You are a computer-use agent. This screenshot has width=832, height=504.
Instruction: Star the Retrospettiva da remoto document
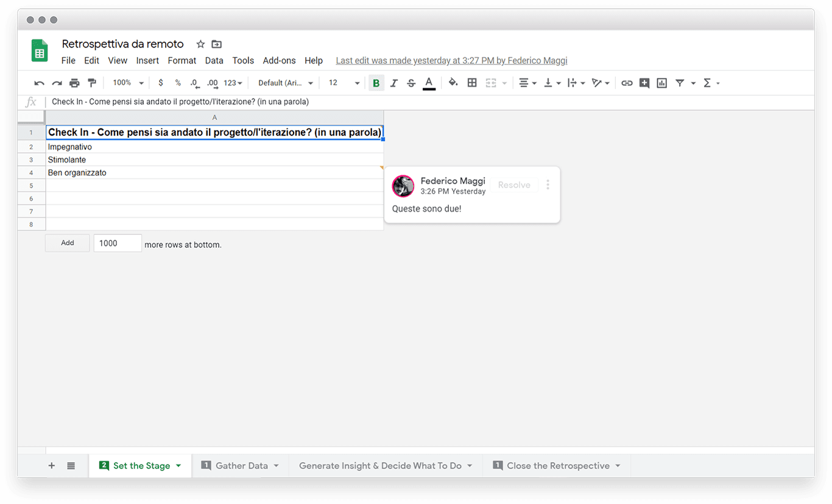200,44
